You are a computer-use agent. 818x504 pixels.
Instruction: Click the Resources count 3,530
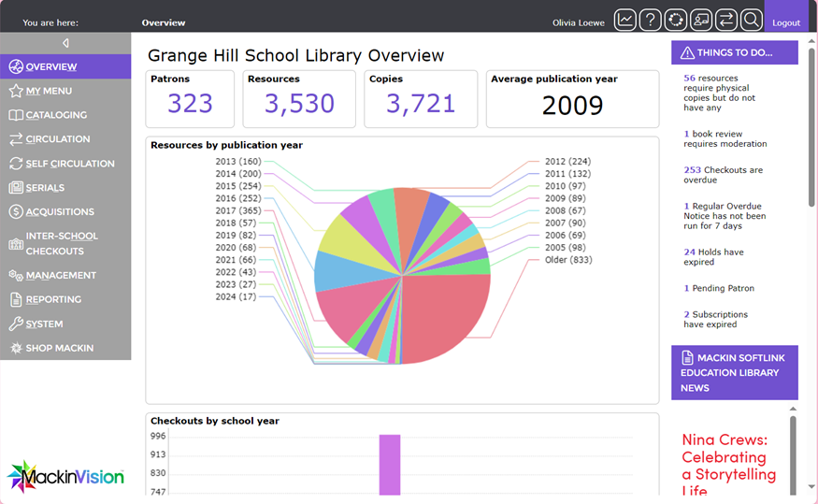(299, 103)
